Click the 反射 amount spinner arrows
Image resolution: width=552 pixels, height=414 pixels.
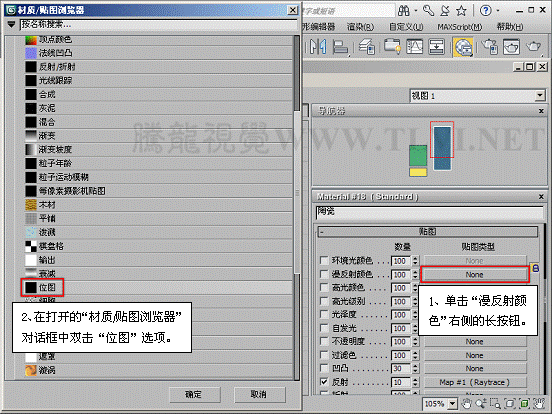(415, 382)
